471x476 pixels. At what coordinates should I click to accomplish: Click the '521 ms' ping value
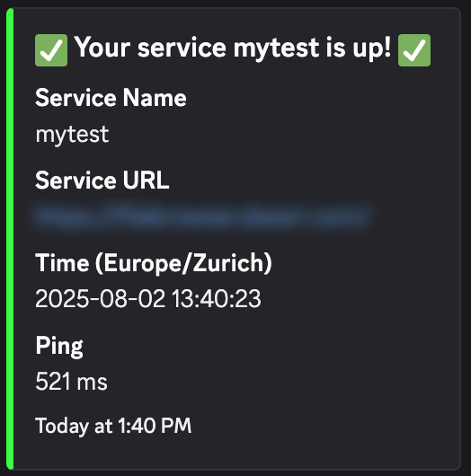tap(71, 382)
